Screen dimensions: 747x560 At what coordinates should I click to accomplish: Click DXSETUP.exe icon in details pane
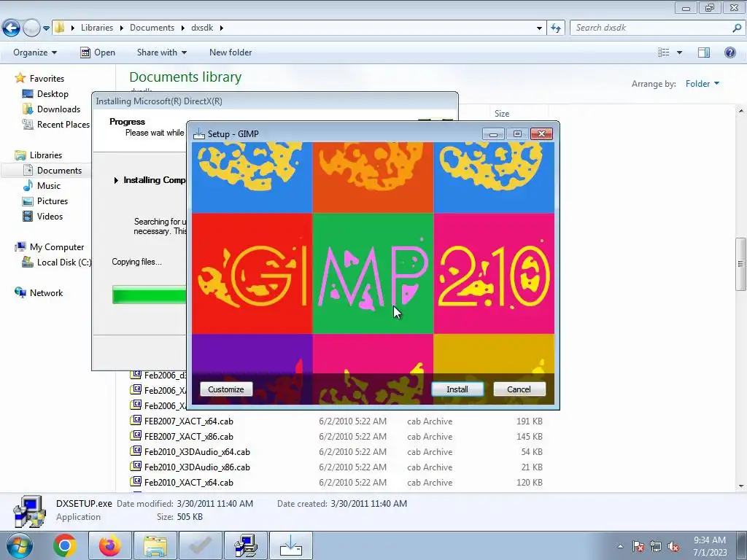pyautogui.click(x=29, y=511)
